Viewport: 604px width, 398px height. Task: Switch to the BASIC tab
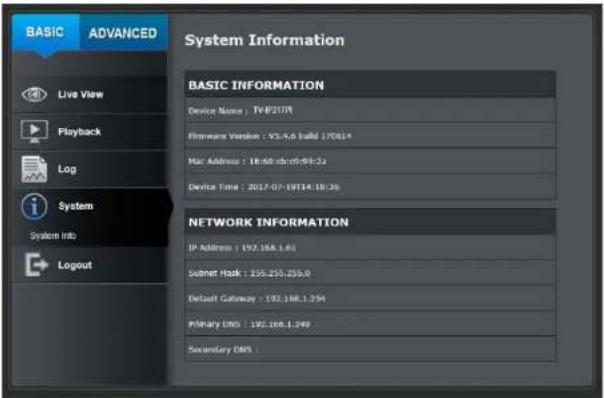(x=45, y=33)
